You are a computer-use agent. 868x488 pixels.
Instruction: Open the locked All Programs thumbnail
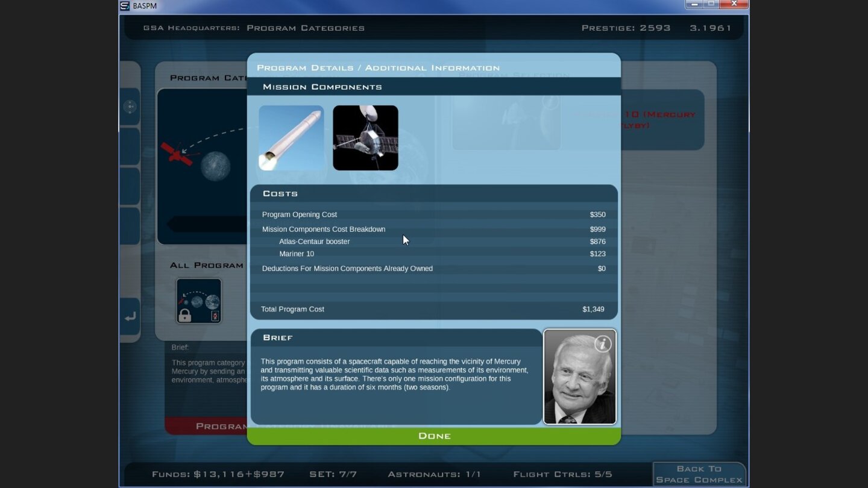pos(198,301)
